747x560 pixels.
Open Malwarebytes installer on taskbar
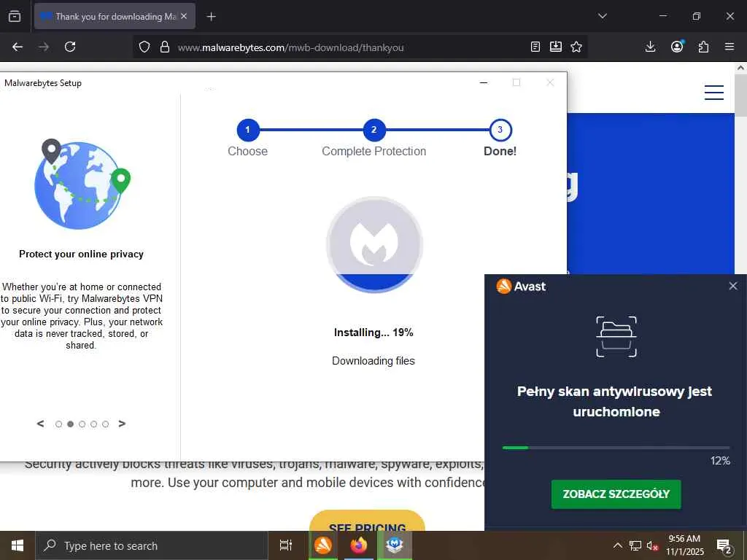tap(395, 545)
